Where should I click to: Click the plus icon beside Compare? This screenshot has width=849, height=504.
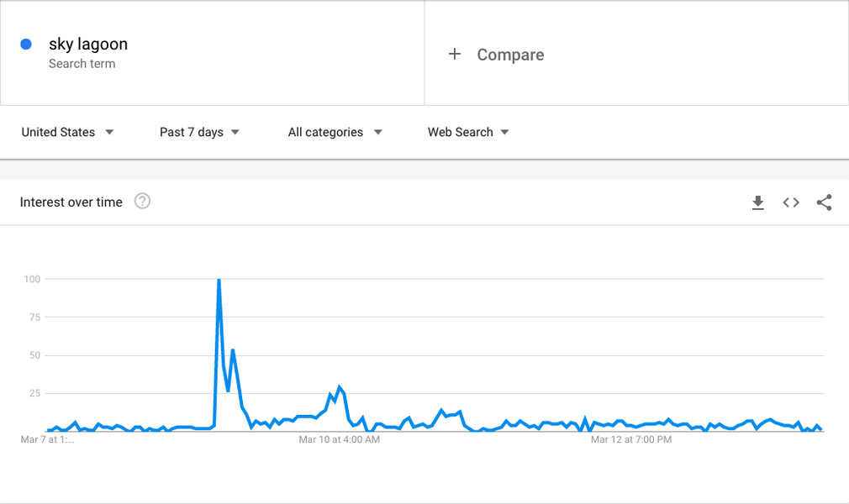coord(454,54)
